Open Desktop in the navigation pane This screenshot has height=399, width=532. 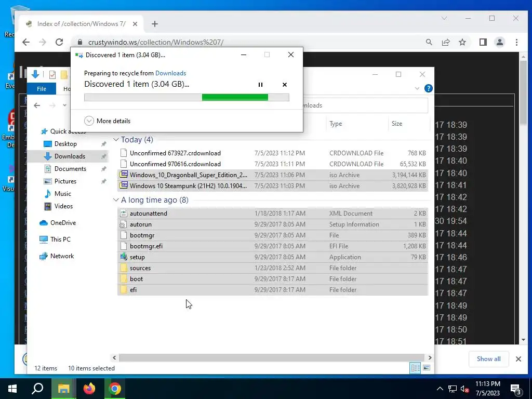65,144
